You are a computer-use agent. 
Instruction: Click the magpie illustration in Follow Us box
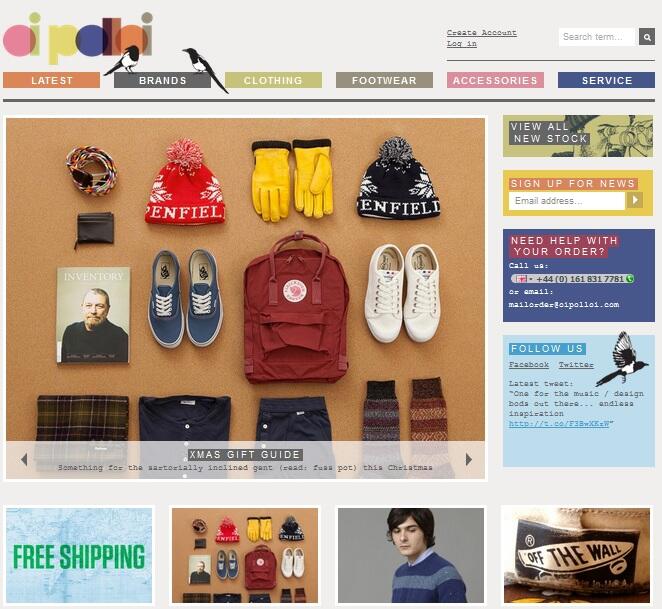point(622,359)
